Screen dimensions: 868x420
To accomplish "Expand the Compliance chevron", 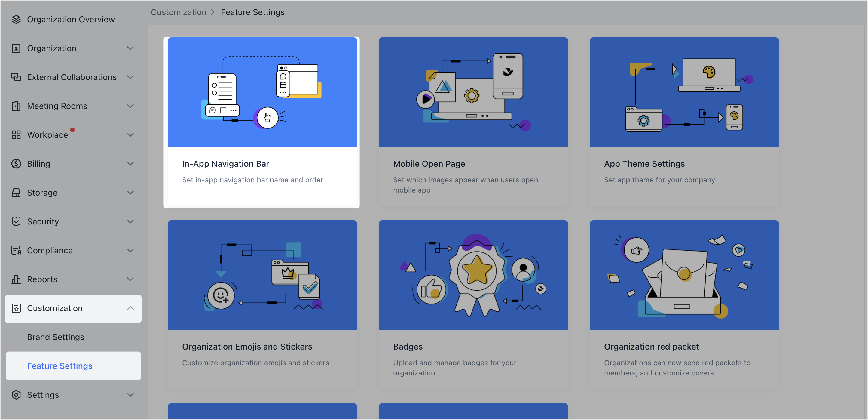I will pos(130,250).
